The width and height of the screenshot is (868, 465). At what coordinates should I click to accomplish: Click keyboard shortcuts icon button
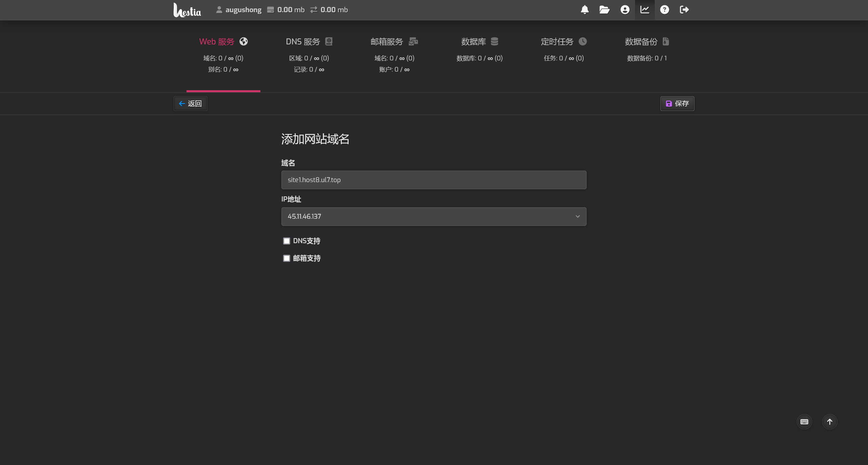pyautogui.click(x=804, y=422)
